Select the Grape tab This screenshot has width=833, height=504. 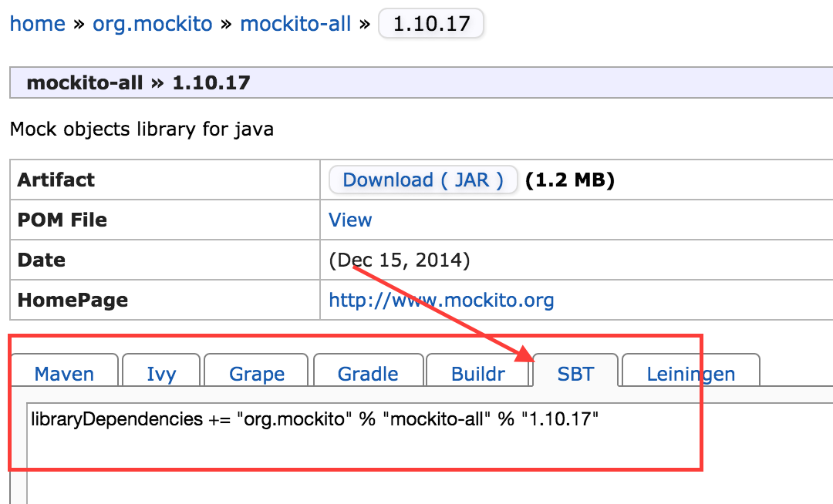coord(257,374)
